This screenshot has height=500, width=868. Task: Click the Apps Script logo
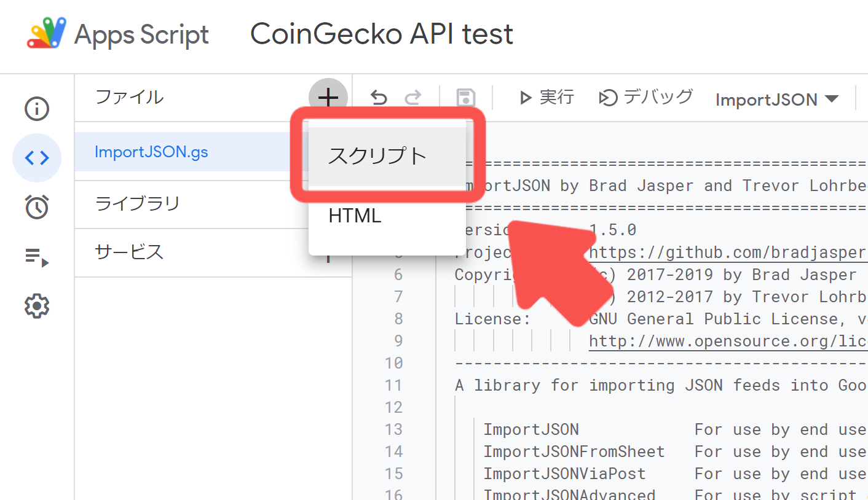coord(46,34)
